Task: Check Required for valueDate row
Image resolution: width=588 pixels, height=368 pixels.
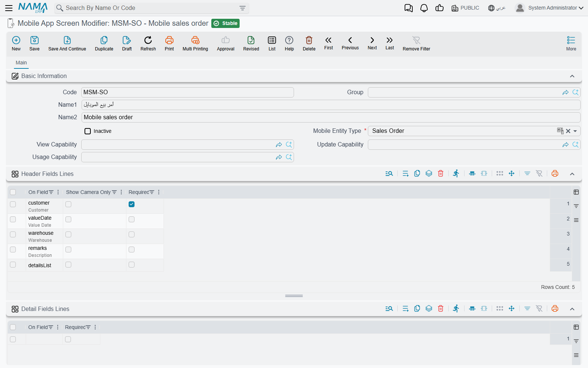Action: click(132, 219)
